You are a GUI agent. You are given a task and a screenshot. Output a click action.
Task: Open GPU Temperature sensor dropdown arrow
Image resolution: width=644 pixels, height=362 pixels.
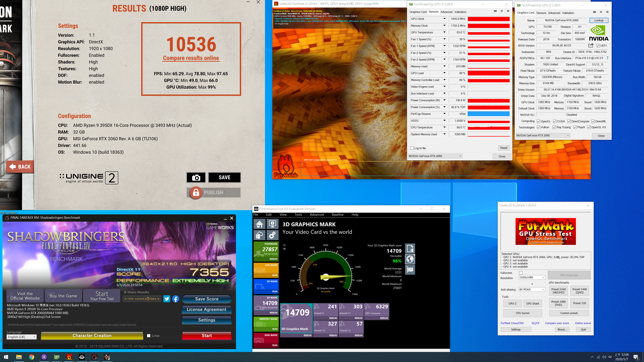point(444,32)
